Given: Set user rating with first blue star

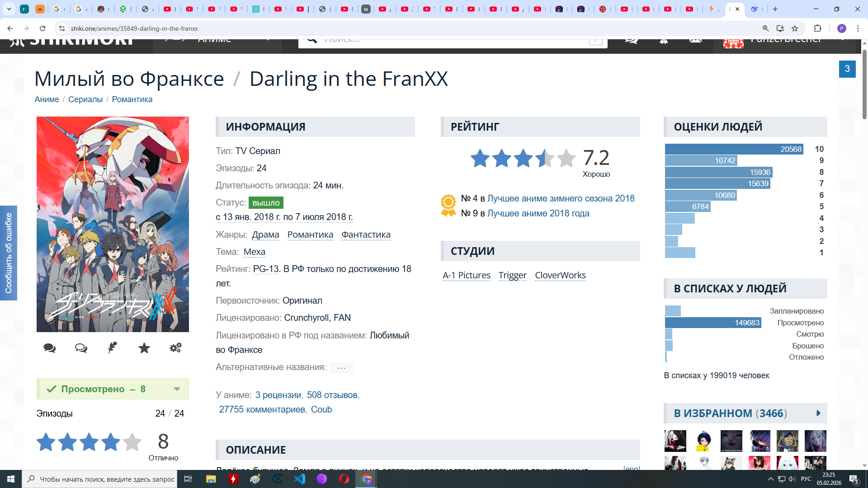Looking at the screenshot, I should [x=46, y=442].
